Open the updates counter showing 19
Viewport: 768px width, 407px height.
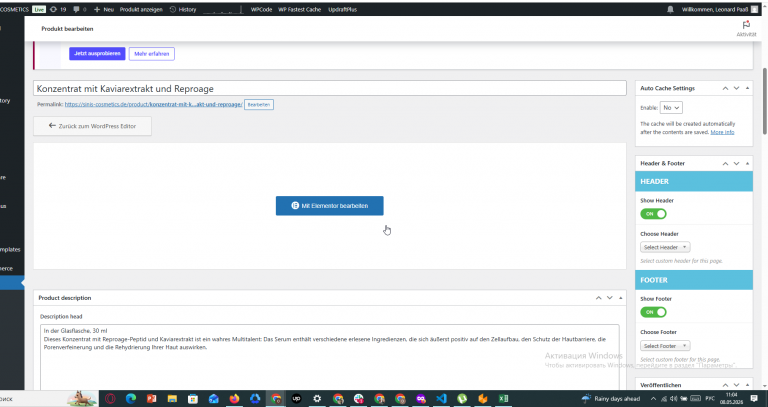click(58, 9)
